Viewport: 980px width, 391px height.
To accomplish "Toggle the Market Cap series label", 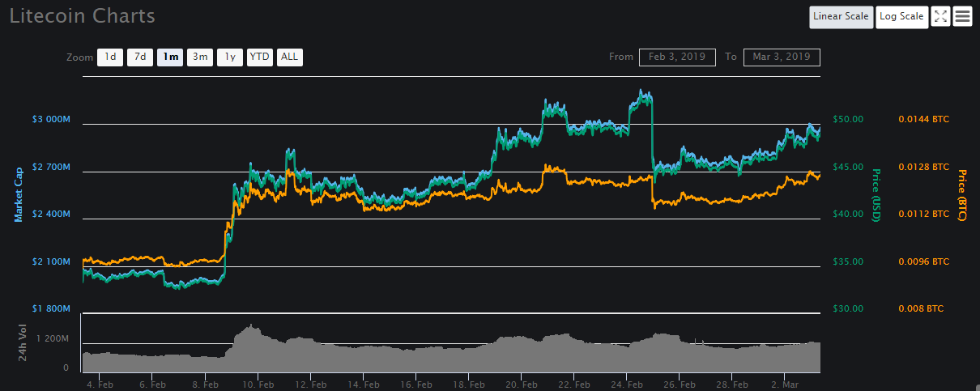I will tap(18, 194).
